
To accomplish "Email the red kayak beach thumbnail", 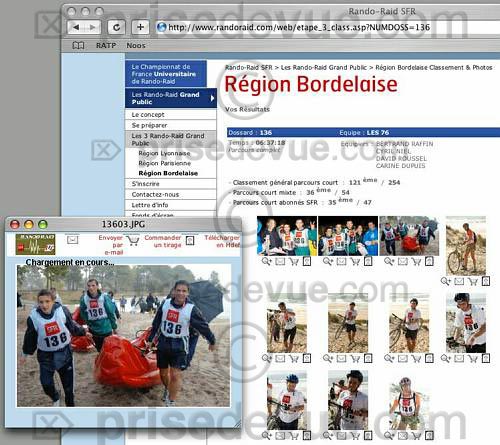I will click(403, 261).
